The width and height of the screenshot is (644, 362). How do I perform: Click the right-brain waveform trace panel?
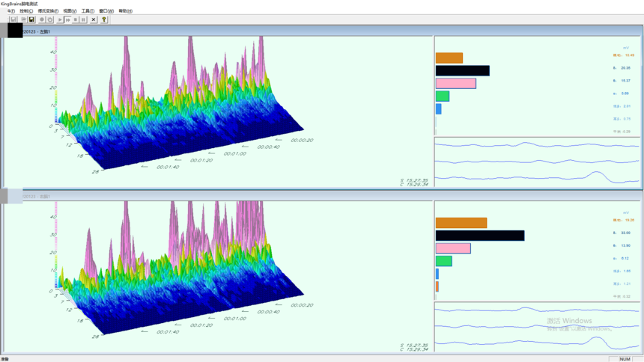pos(537,327)
